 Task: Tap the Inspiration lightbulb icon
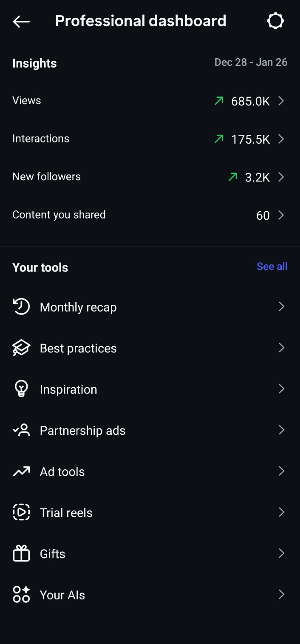pyautogui.click(x=21, y=389)
